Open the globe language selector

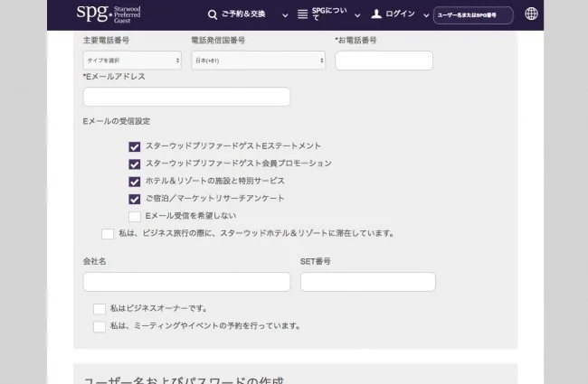coord(531,14)
